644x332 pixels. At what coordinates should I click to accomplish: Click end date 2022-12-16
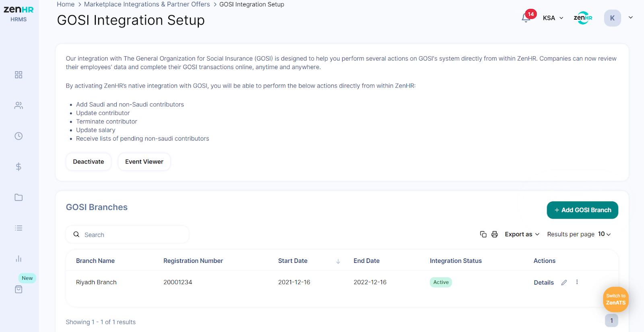coord(370,282)
